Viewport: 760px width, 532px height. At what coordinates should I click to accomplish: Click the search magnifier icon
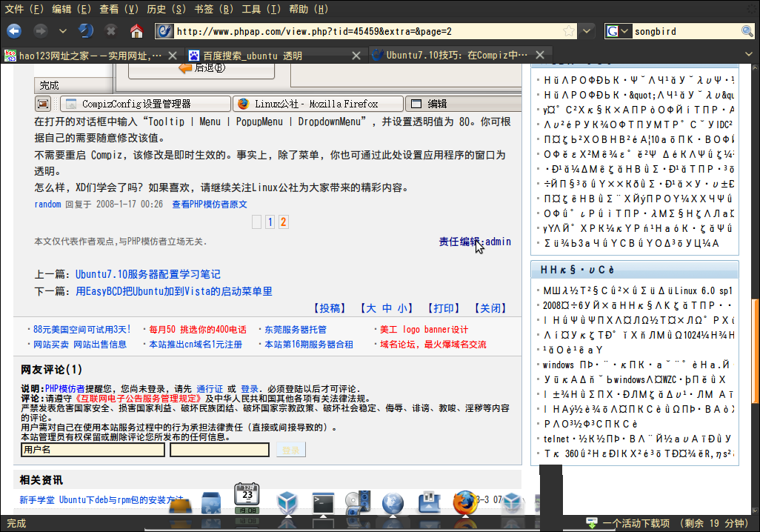747,32
